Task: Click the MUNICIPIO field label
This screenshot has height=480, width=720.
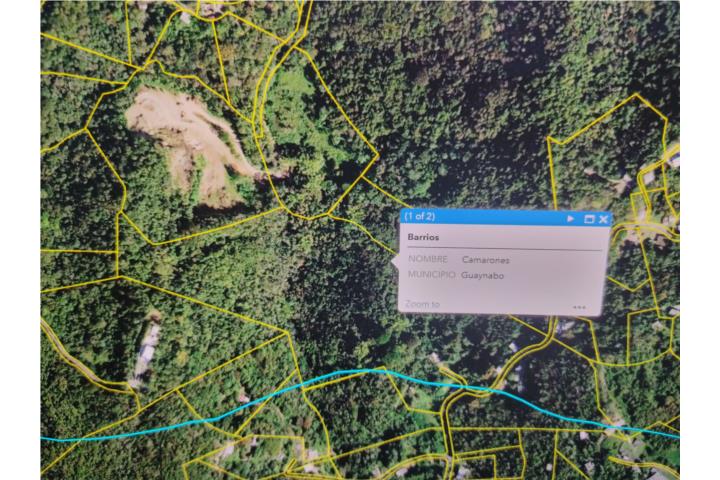Action: [x=432, y=275]
